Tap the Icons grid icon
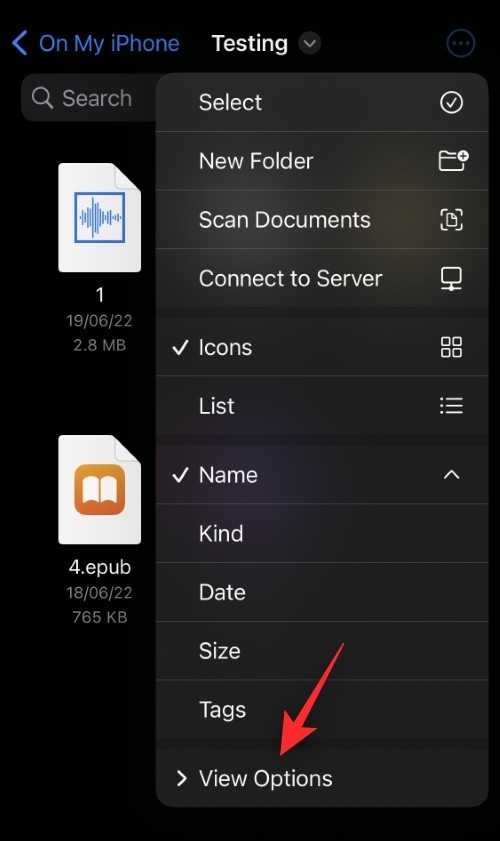The height and width of the screenshot is (841, 500). [451, 347]
